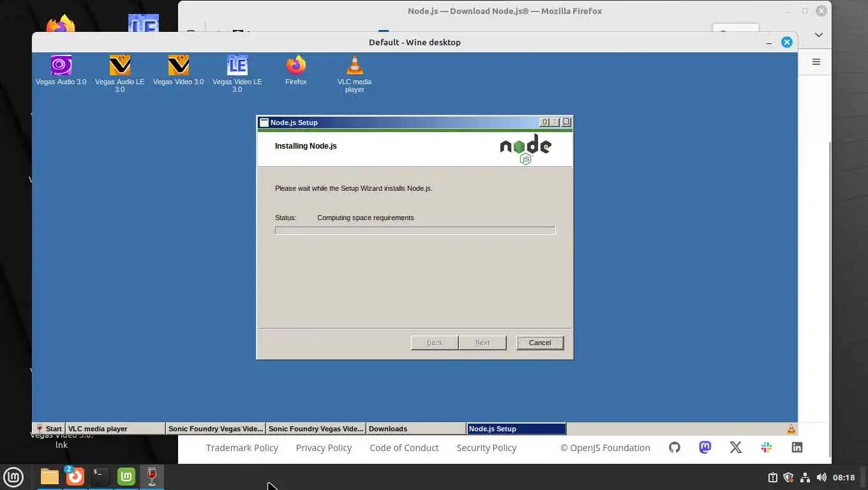Click security shield tray icon
This screenshot has width=868, height=490.
coord(788,477)
